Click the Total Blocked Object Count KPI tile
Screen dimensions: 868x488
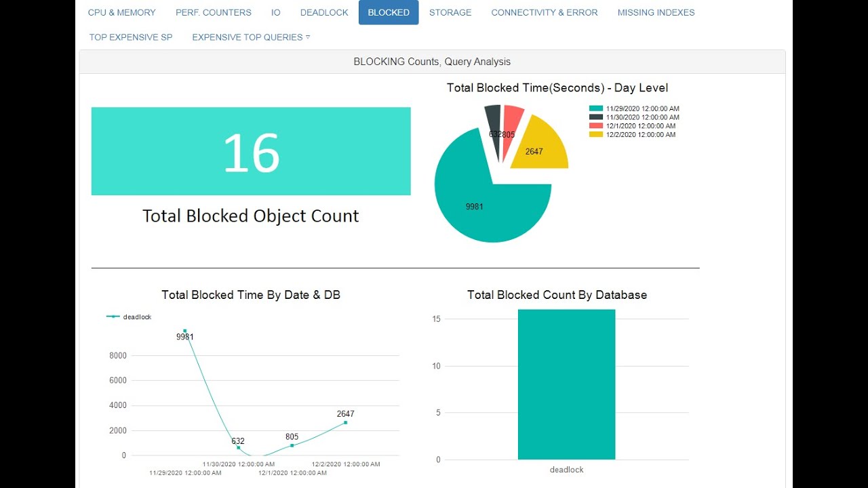coord(250,150)
